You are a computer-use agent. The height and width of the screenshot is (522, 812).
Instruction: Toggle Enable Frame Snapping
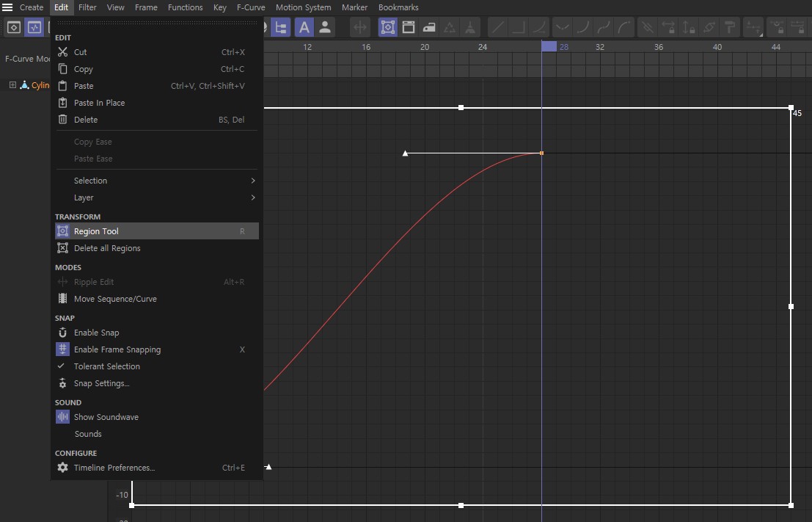tap(157, 349)
